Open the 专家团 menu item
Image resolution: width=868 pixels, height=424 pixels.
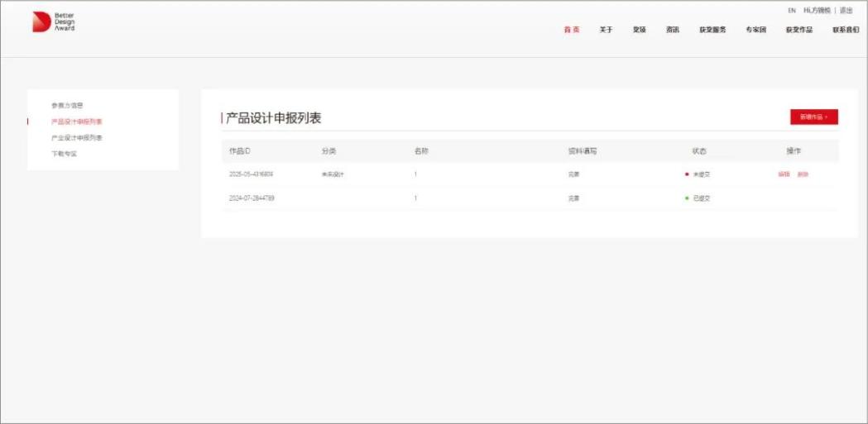coord(755,30)
